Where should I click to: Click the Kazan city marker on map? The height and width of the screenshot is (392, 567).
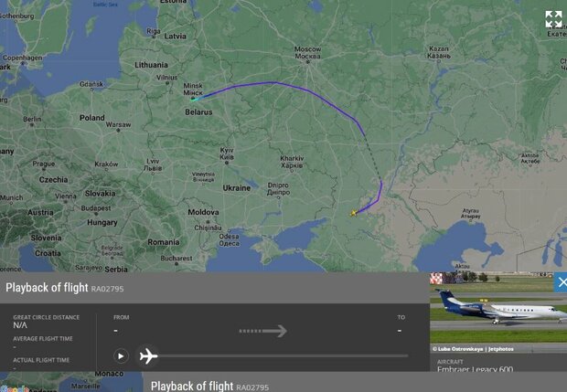(x=438, y=61)
